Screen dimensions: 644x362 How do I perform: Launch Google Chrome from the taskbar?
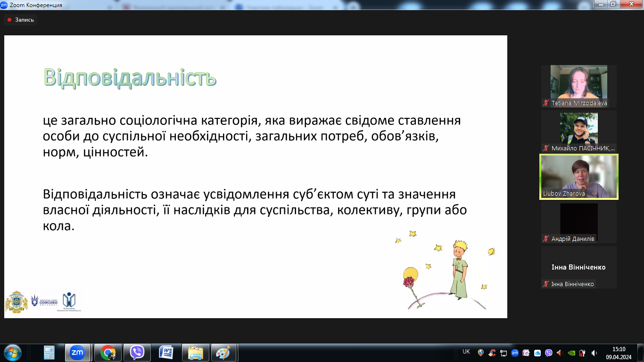click(108, 353)
